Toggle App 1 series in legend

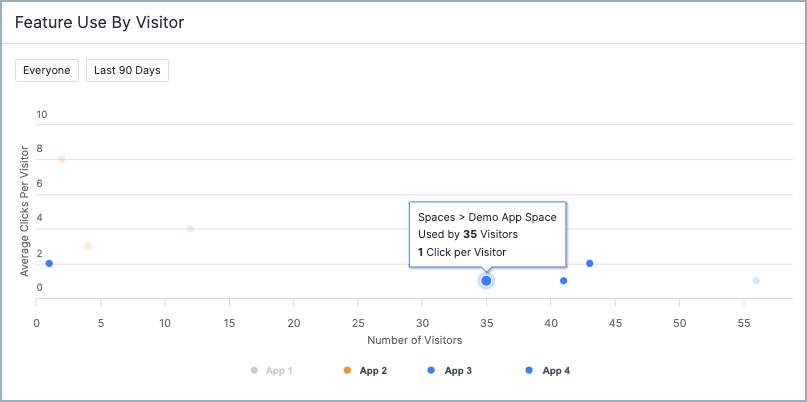tap(271, 370)
